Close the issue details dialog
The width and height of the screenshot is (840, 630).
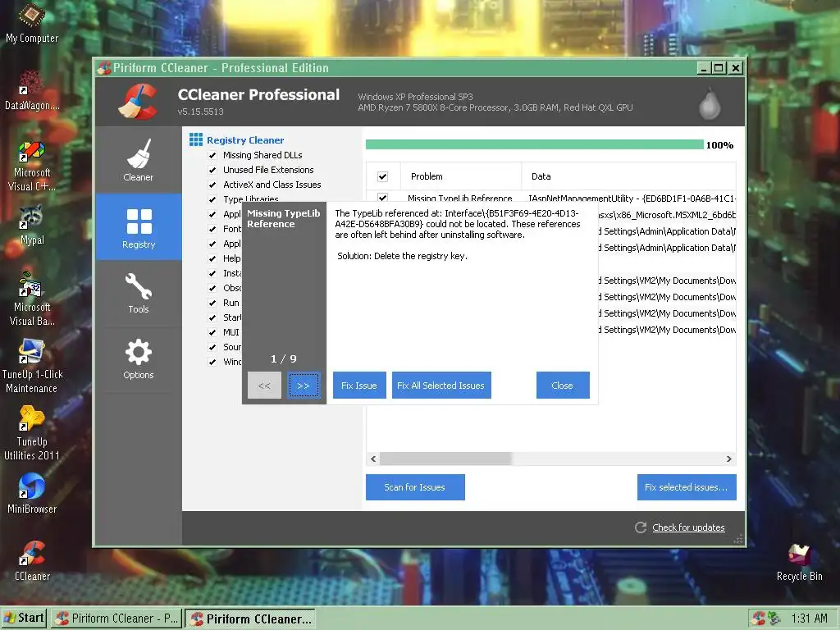coord(563,386)
